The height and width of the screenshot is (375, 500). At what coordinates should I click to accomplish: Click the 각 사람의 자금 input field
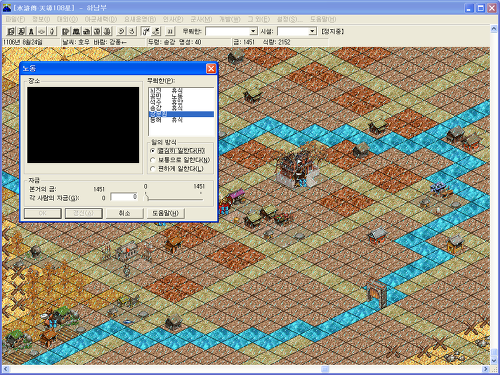pyautogui.click(x=124, y=197)
